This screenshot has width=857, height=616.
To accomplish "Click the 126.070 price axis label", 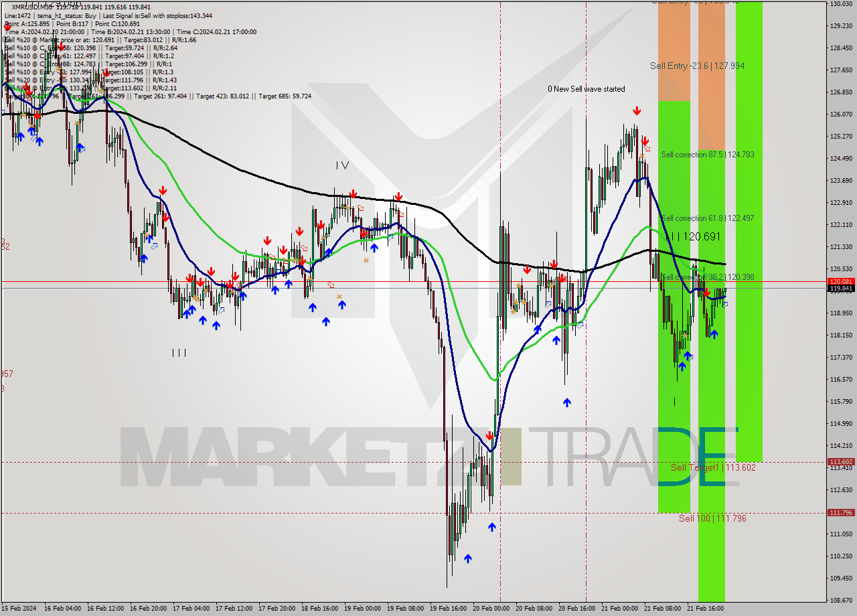I will point(840,114).
